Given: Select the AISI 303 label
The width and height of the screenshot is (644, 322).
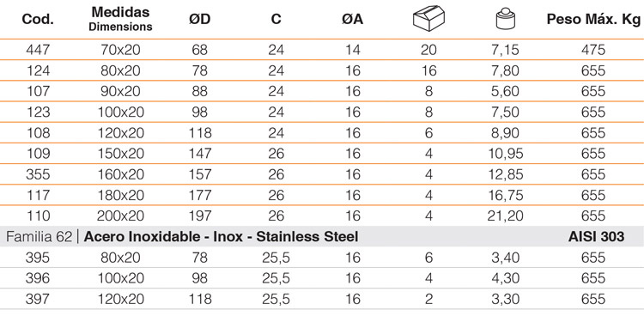Looking at the screenshot, I should (x=597, y=237).
